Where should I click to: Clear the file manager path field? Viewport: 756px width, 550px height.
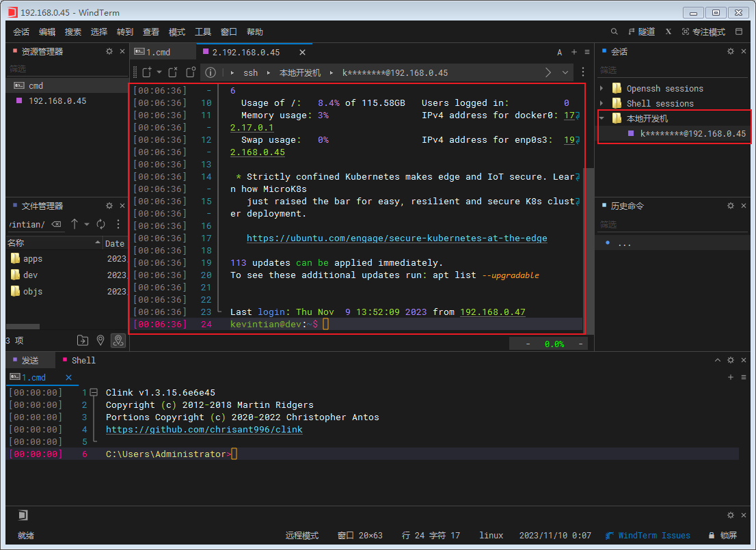coord(56,224)
